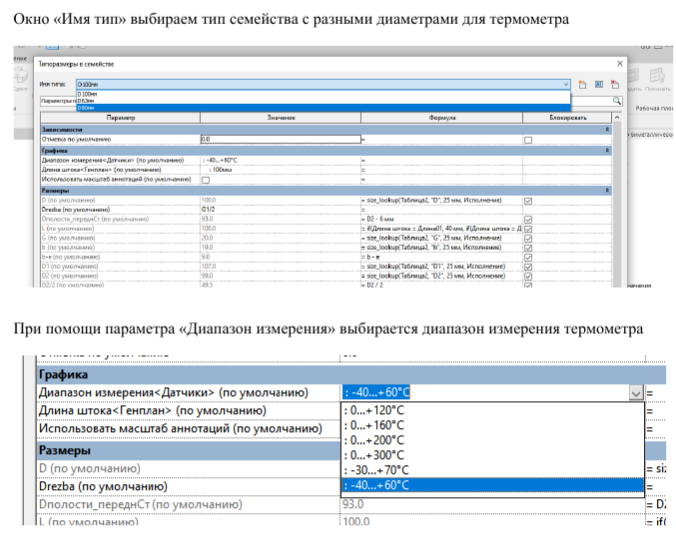
Task: Toggle lock checkbox in the «G (по умолчанию)» row
Action: (x=528, y=239)
